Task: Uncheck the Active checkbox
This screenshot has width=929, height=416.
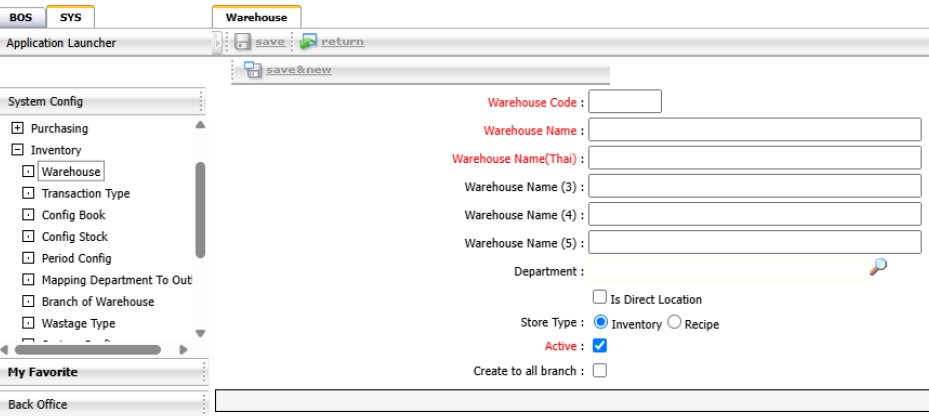Action: [x=600, y=346]
